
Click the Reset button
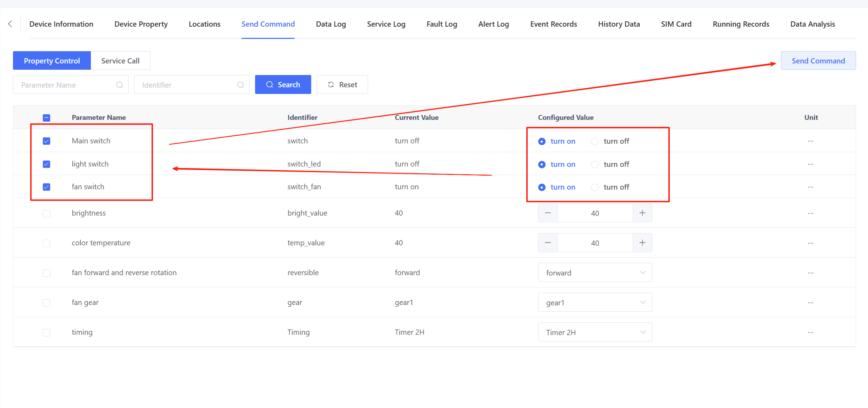[x=342, y=85]
